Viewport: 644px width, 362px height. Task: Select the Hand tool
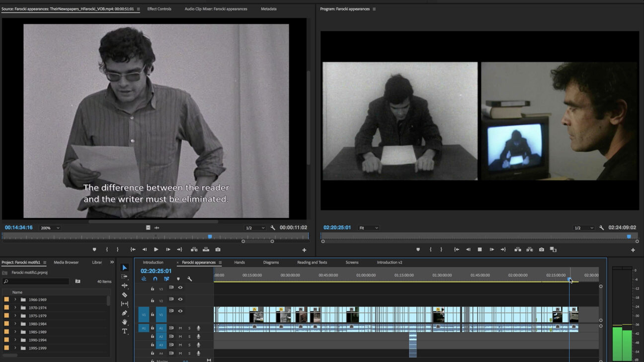pyautogui.click(x=124, y=322)
